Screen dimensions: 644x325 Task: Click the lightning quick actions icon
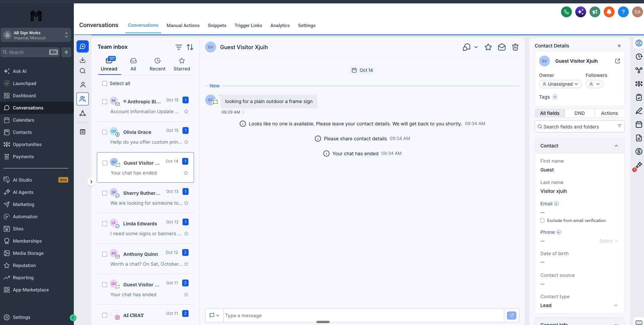tap(66, 52)
